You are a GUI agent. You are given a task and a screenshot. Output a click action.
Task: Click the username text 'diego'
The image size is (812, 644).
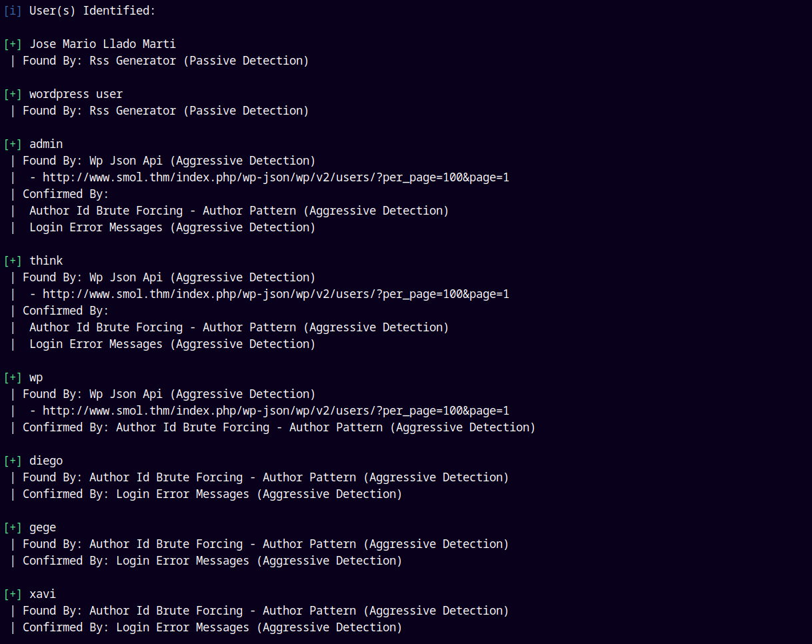(46, 461)
